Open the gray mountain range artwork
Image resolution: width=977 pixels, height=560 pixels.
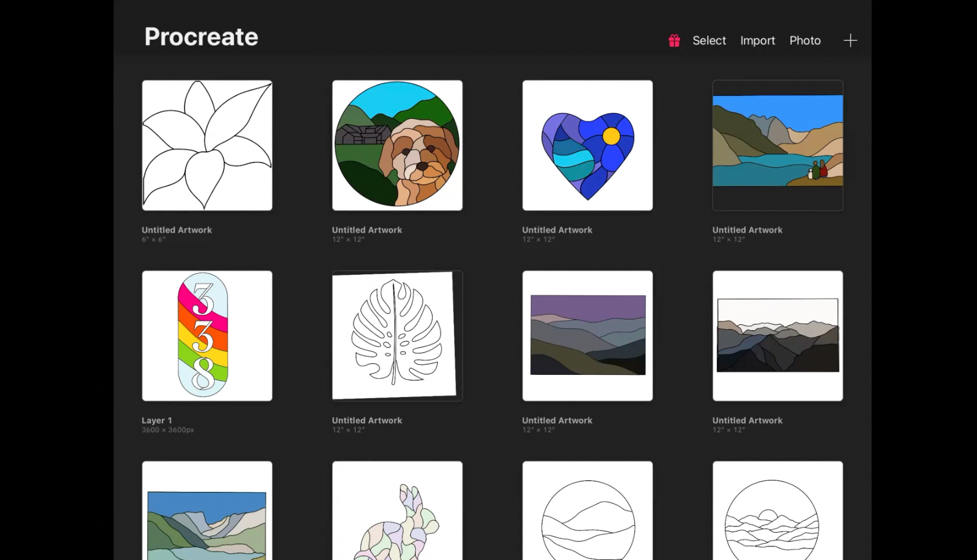[778, 336]
